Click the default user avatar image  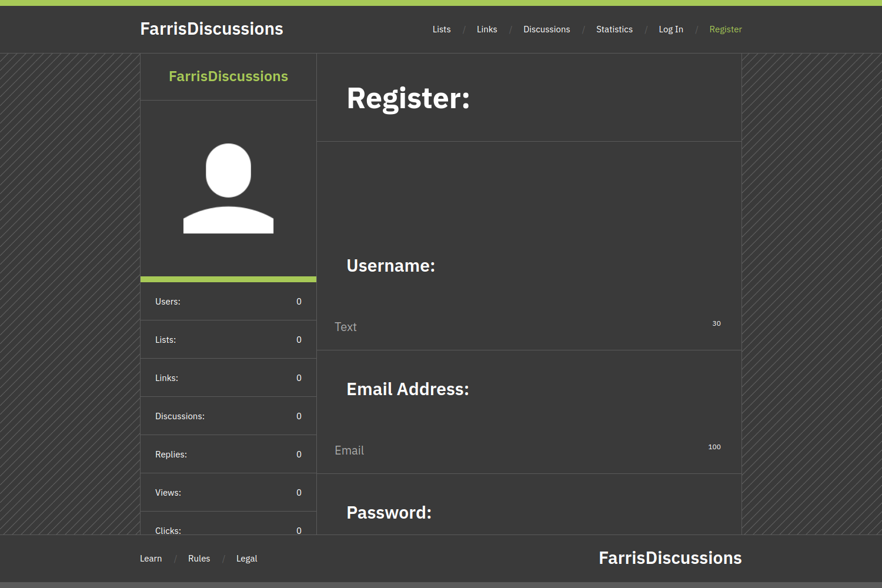(x=228, y=188)
